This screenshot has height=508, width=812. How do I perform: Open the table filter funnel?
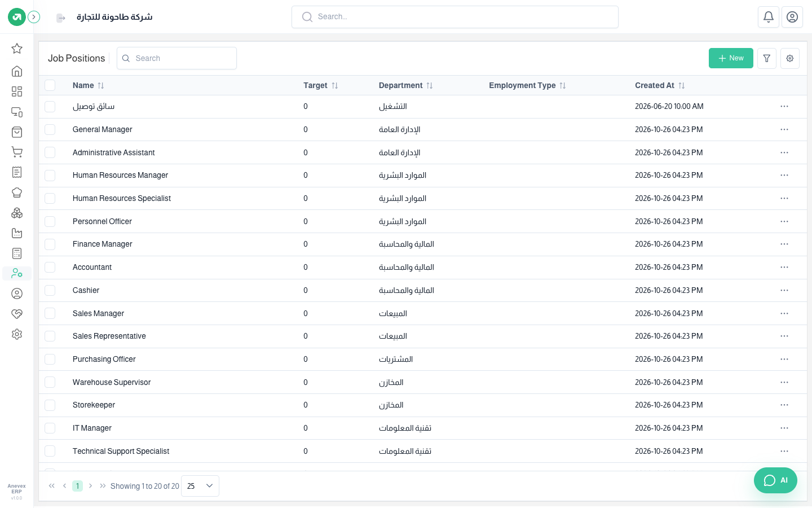point(767,58)
